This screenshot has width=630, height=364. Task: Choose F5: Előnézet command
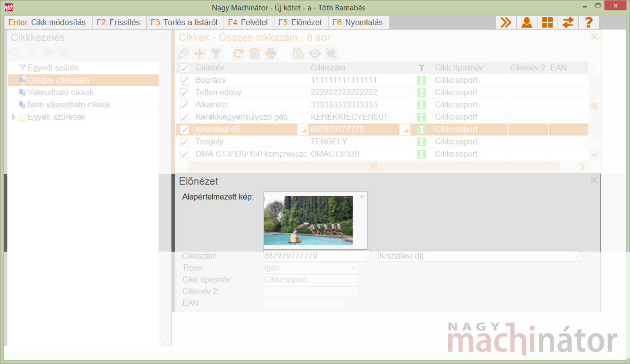coord(300,22)
